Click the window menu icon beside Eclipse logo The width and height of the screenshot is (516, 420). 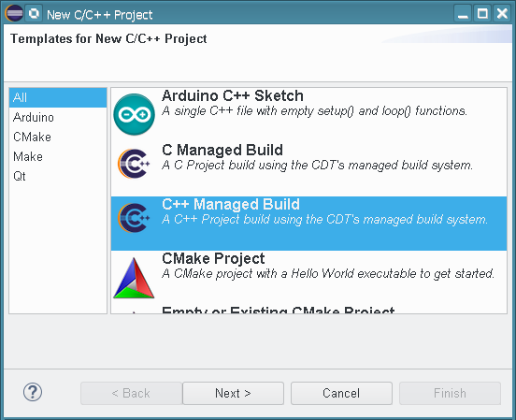[x=34, y=13]
